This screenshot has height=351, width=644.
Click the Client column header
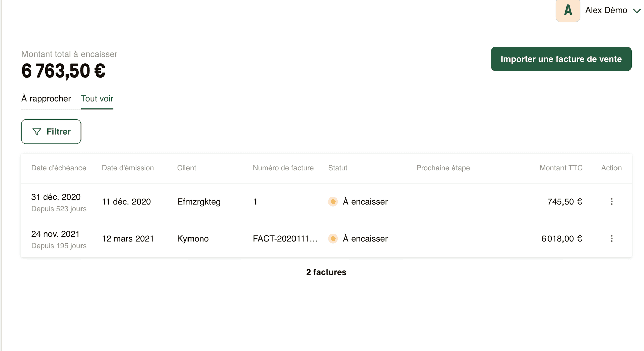[186, 168]
